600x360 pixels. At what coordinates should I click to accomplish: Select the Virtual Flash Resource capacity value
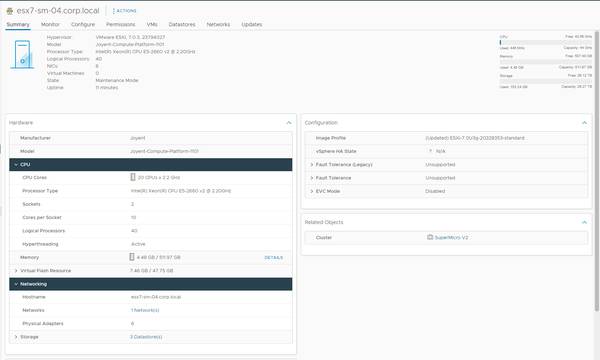(x=152, y=271)
